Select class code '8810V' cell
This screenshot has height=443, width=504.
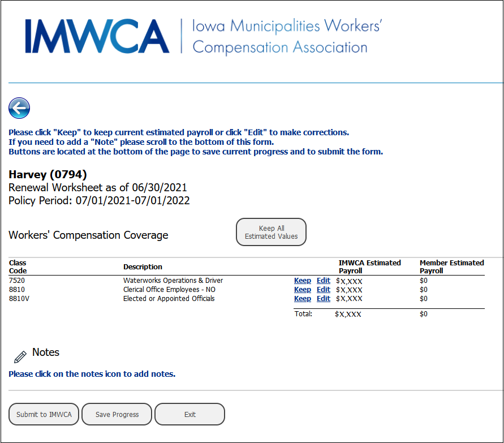coord(19,299)
